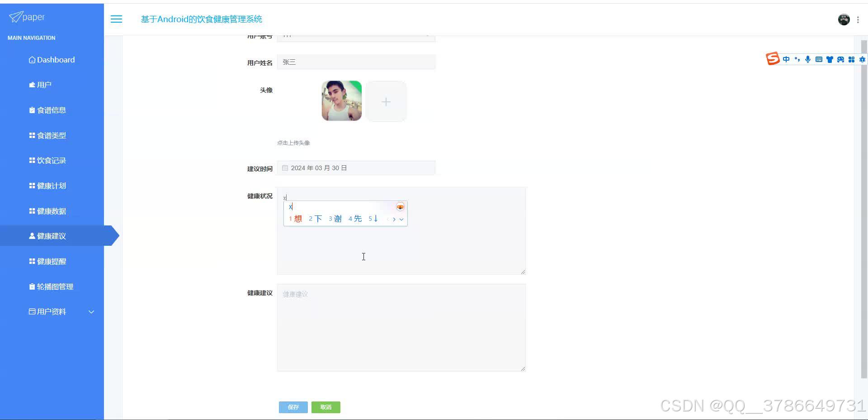Click the uploaded avatar photo thumbnail
This screenshot has width=868, height=420.
pyautogui.click(x=341, y=100)
